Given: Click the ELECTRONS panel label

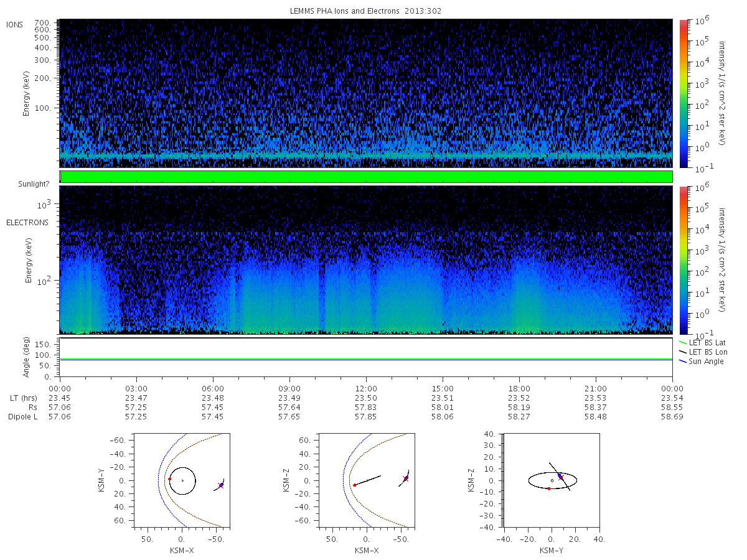Looking at the screenshot, I should click(x=27, y=222).
